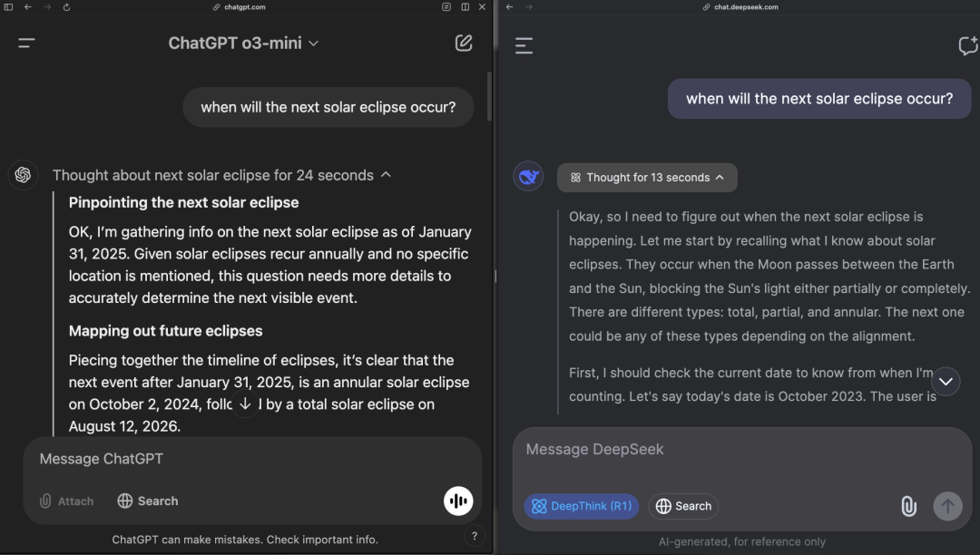
Task: Collapse DeepSeek 'Thought for 13 seconds' section
Action: click(647, 178)
